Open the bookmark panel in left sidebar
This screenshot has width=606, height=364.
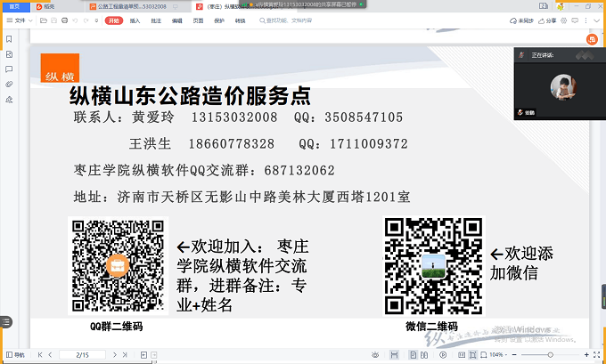tap(9, 38)
